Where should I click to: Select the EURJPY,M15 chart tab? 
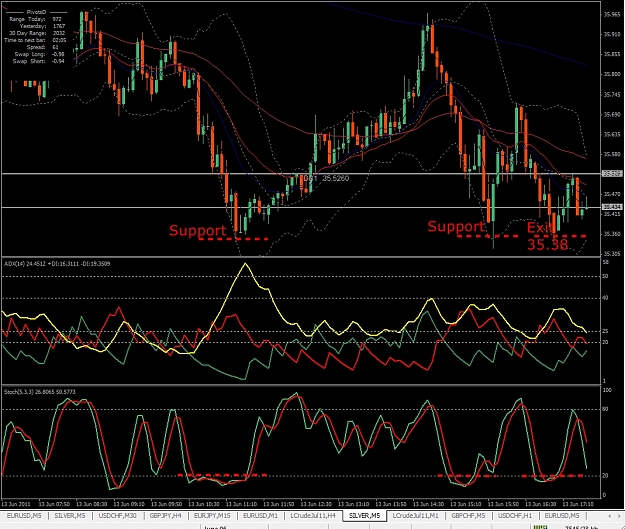click(x=212, y=515)
